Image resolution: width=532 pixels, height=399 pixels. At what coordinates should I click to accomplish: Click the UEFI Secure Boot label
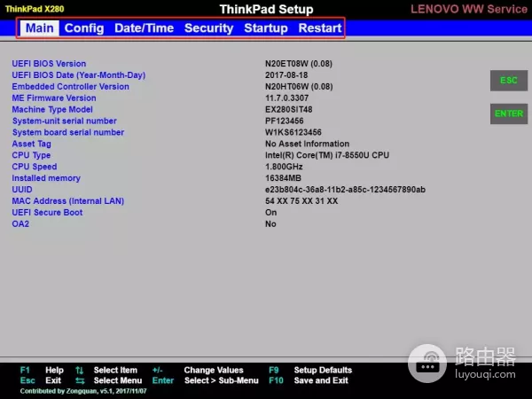(x=47, y=213)
